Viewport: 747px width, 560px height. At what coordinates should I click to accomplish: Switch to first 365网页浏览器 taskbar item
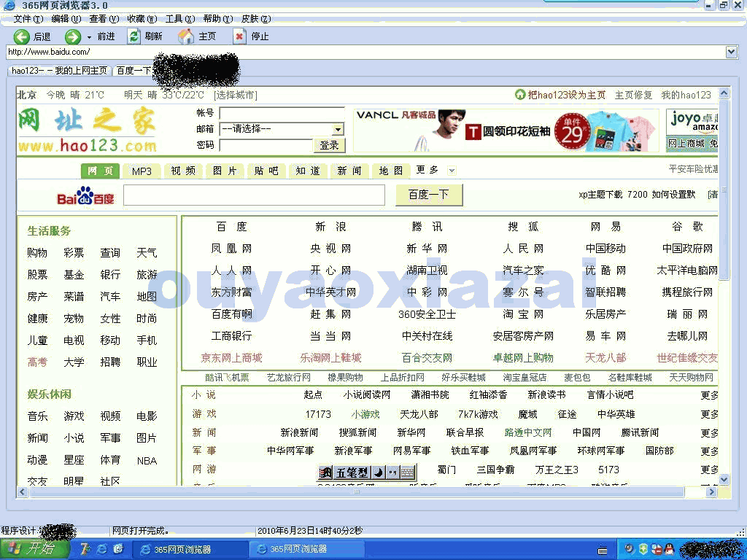coord(189,550)
